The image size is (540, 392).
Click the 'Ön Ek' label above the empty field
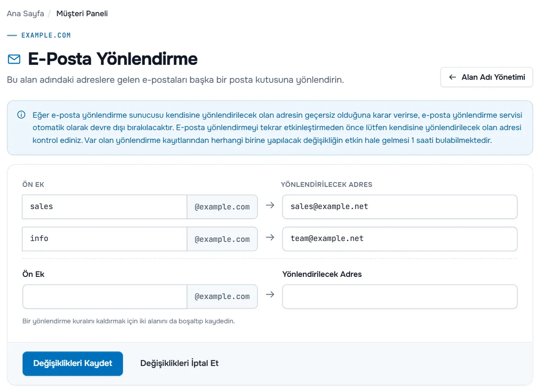pos(33,274)
